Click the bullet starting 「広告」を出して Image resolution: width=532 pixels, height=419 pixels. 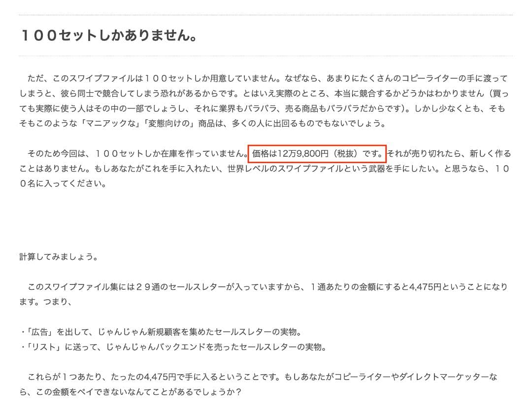click(161, 332)
